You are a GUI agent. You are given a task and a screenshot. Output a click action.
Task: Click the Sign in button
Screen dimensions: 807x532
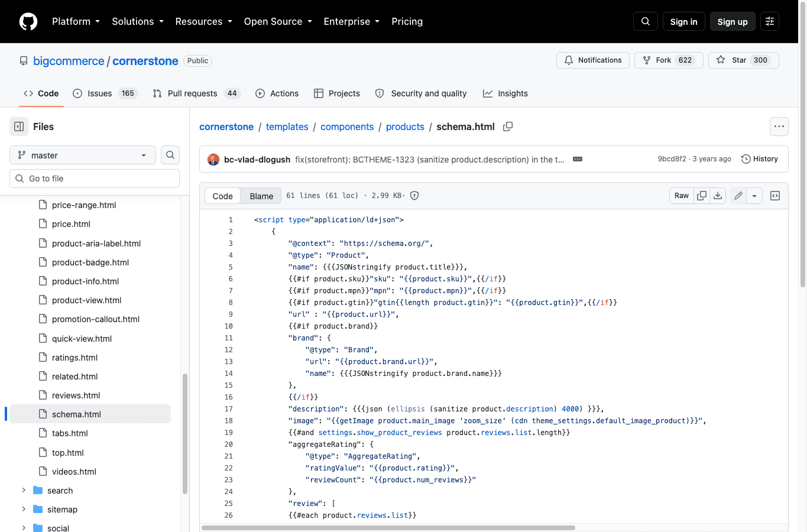tap(684, 21)
